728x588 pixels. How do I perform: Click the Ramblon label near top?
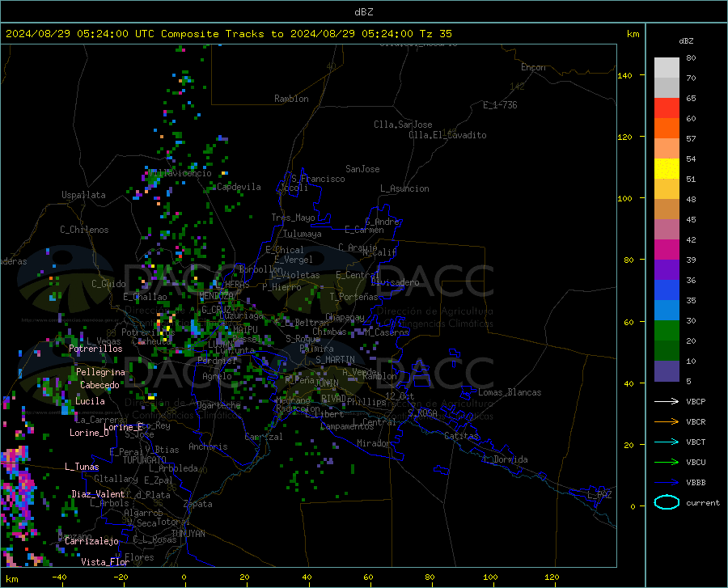(291, 99)
